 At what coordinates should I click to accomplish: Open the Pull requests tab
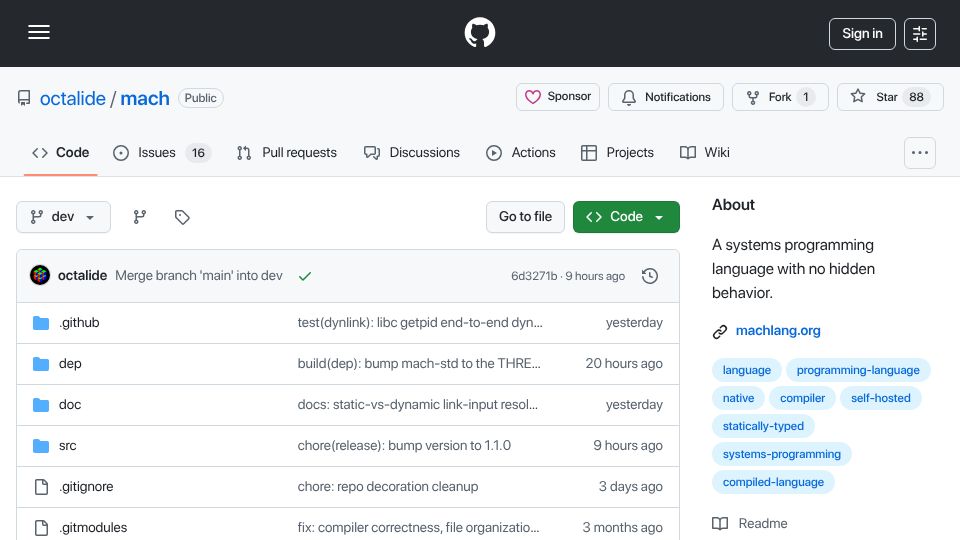pyautogui.click(x=287, y=152)
